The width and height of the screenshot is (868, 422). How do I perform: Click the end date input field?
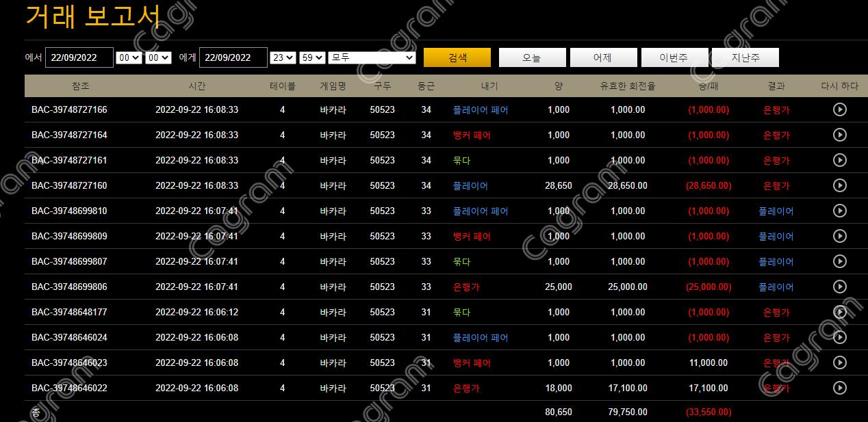pyautogui.click(x=233, y=57)
